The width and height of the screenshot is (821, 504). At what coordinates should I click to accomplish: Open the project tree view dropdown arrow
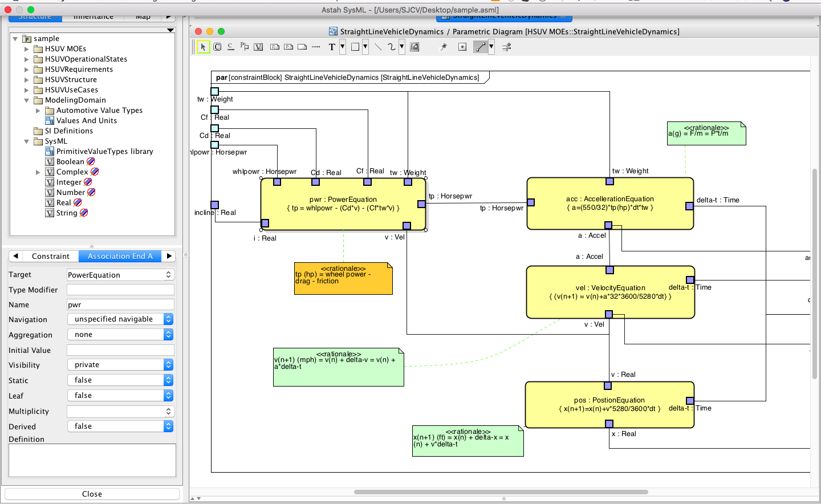point(170,30)
